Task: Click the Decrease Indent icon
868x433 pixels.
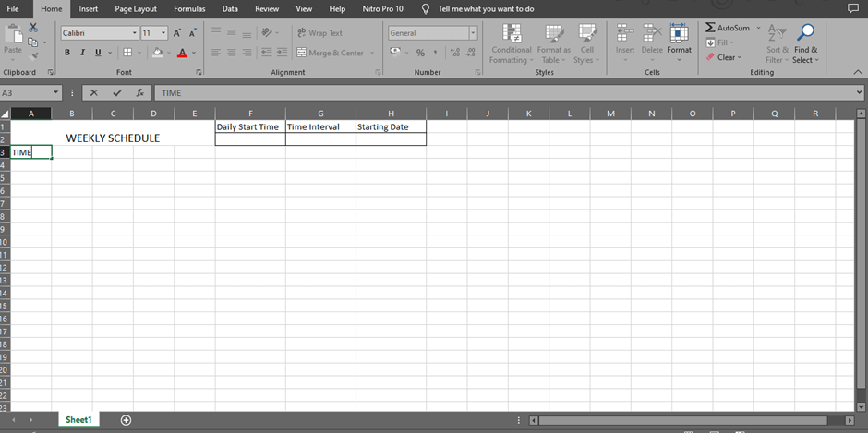Action: point(267,53)
